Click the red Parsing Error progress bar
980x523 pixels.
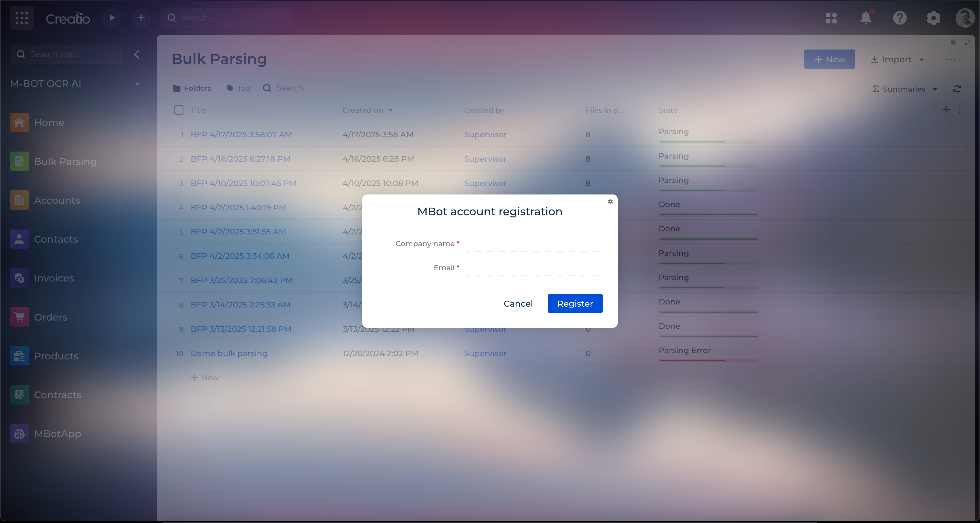coord(708,361)
